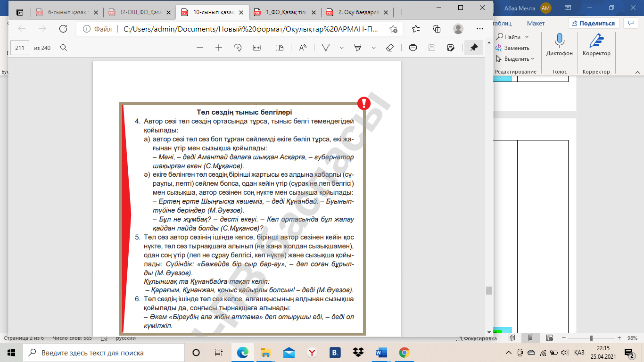Screen dimensions: 644x362
Task: Print the PDF using the printer icon
Action: coord(413,48)
